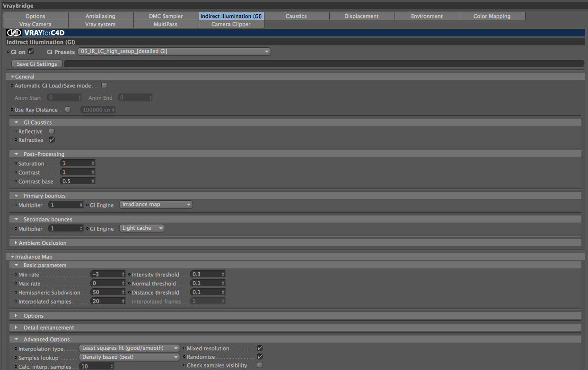
Task: Click the Save Gi Settings button
Action: click(37, 64)
